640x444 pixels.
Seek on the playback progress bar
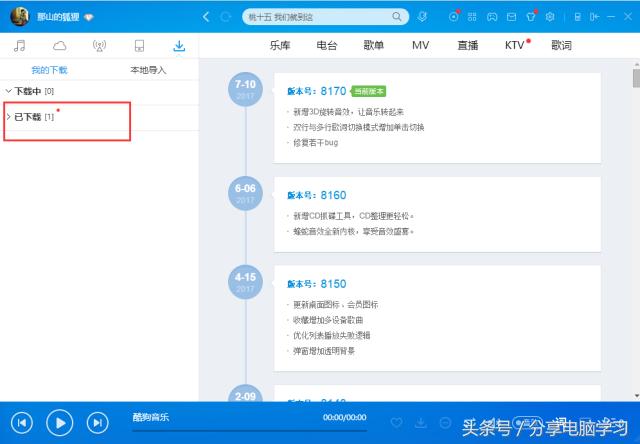pos(249,430)
